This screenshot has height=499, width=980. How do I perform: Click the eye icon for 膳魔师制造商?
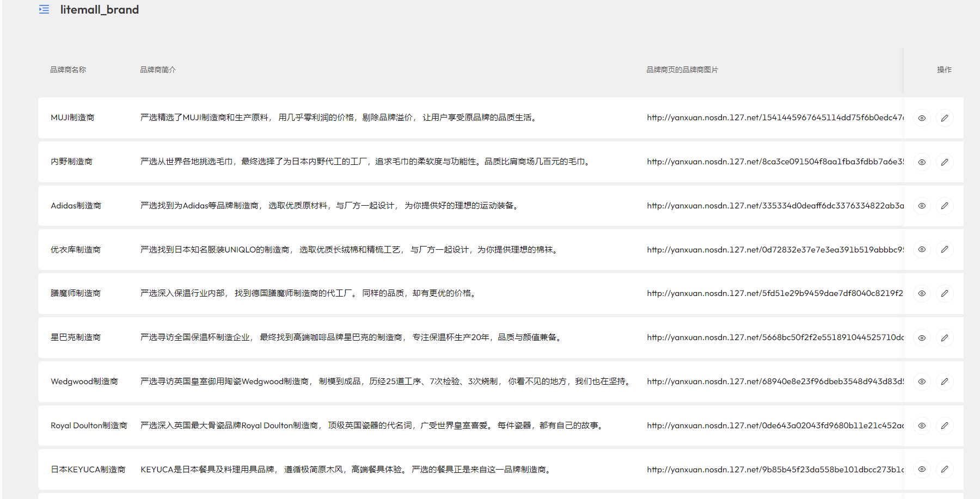pos(922,293)
